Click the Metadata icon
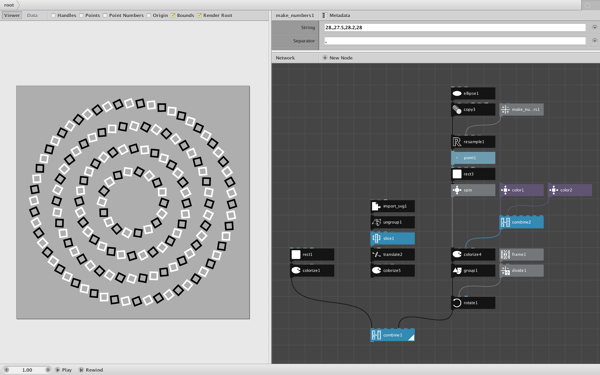This screenshot has height=375, width=600. [x=324, y=15]
